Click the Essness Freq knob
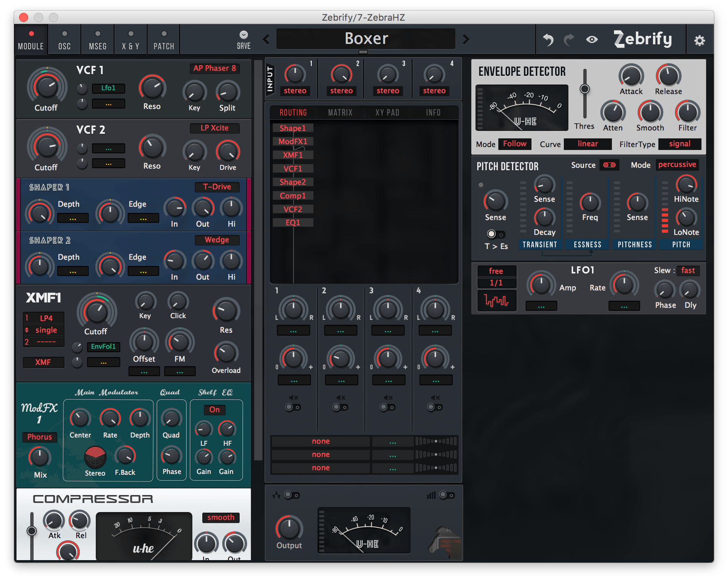 (590, 202)
